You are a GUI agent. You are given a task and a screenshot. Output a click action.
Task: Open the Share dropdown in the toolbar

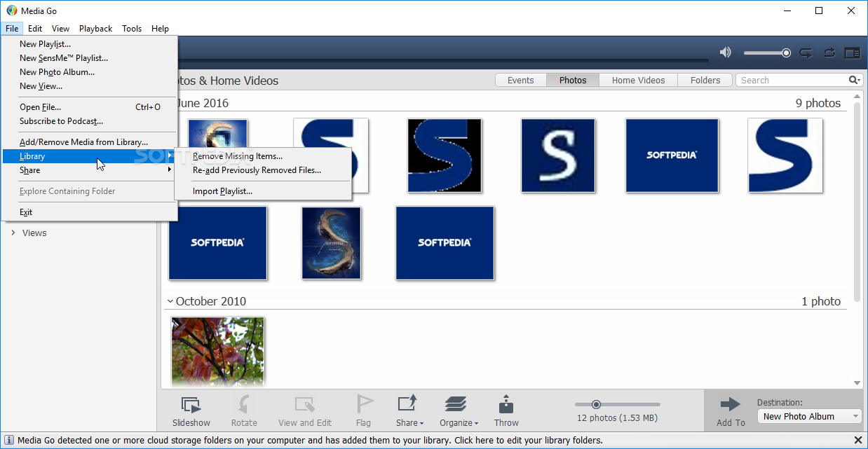(409, 410)
